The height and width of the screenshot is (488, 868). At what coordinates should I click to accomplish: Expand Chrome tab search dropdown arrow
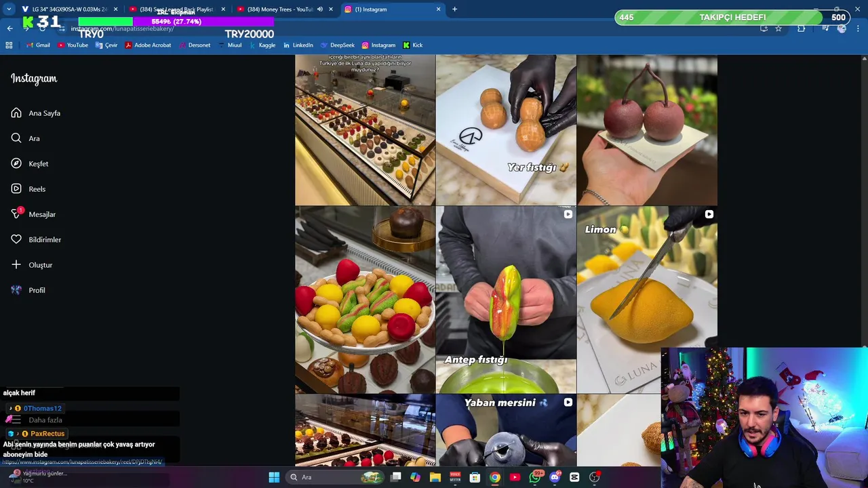coord(9,9)
